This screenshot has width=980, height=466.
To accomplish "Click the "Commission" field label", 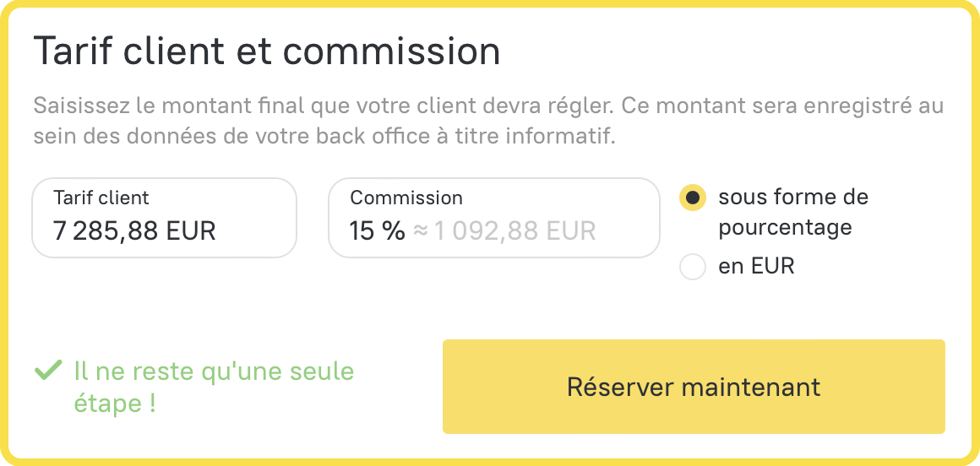I will pyautogui.click(x=406, y=198).
